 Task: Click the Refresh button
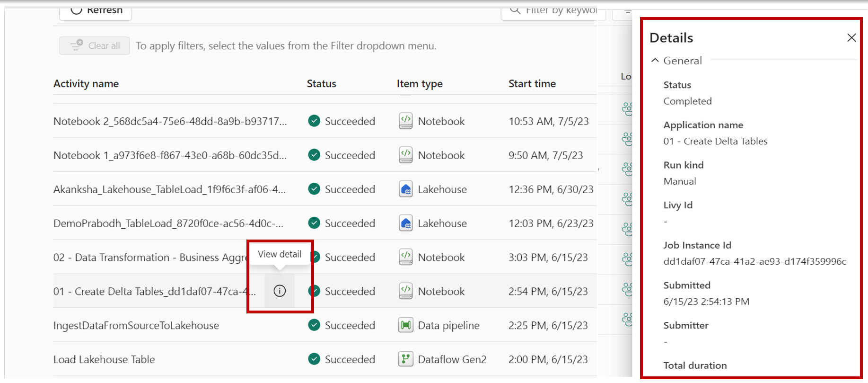[x=96, y=11]
